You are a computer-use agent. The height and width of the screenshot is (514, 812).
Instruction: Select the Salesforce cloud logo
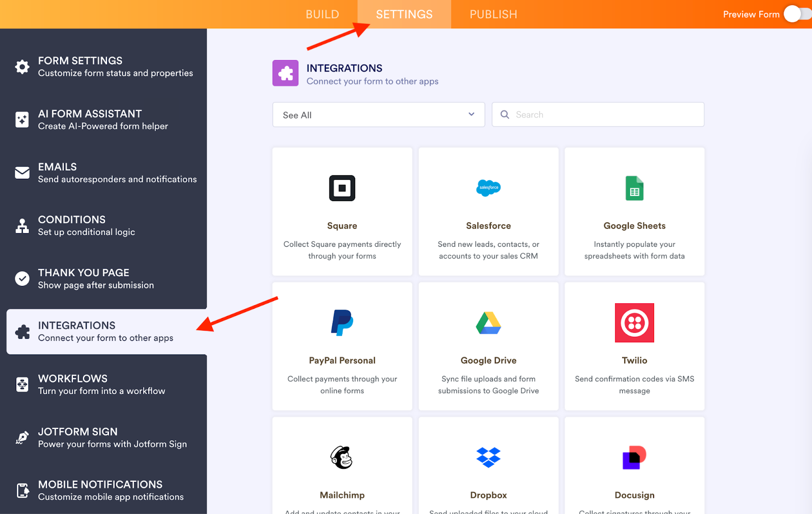(x=488, y=188)
